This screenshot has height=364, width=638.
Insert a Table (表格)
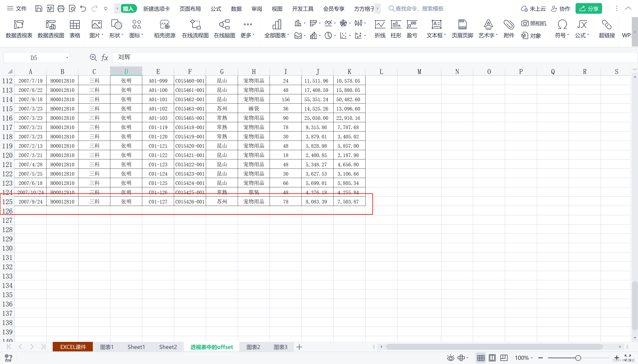coord(75,29)
